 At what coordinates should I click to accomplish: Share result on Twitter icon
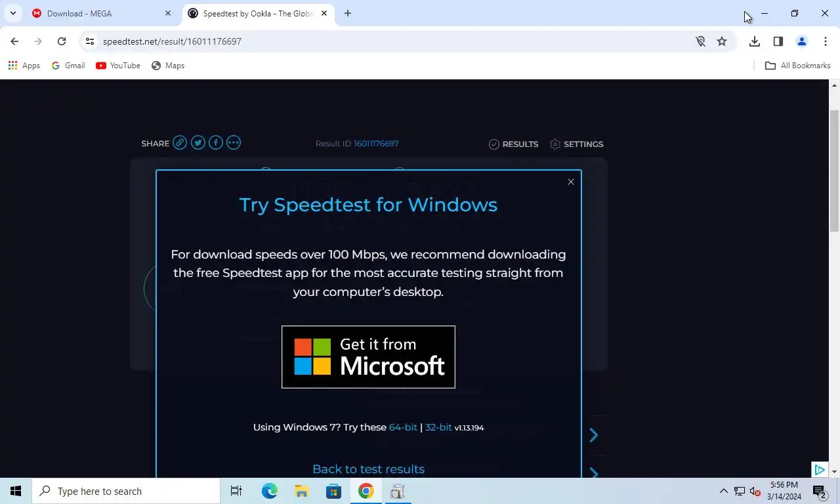coord(198,142)
